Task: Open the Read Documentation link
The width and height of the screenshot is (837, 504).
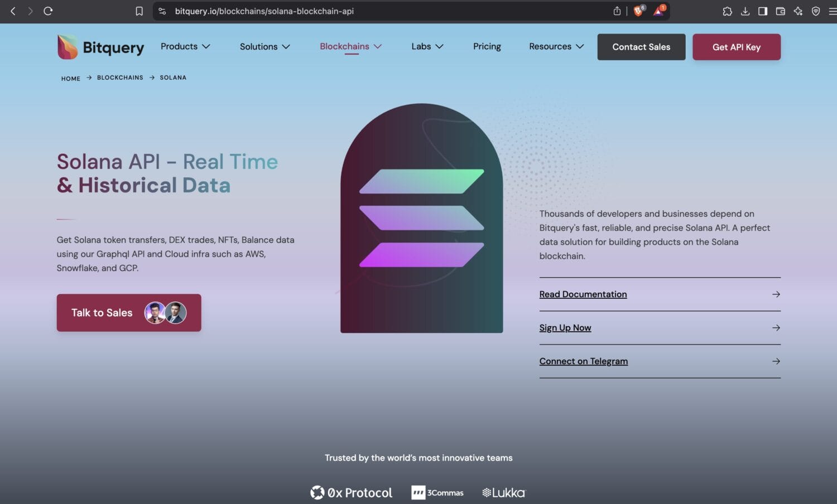Action: [583, 294]
